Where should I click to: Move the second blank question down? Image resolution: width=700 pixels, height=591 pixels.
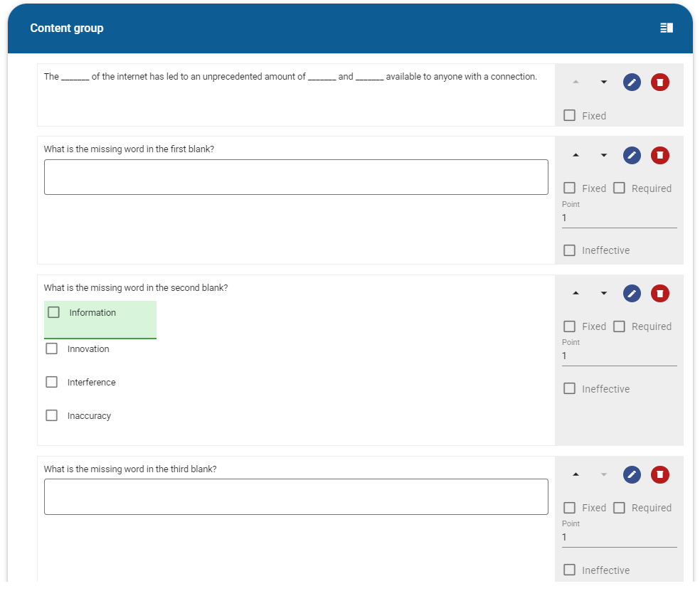point(603,293)
